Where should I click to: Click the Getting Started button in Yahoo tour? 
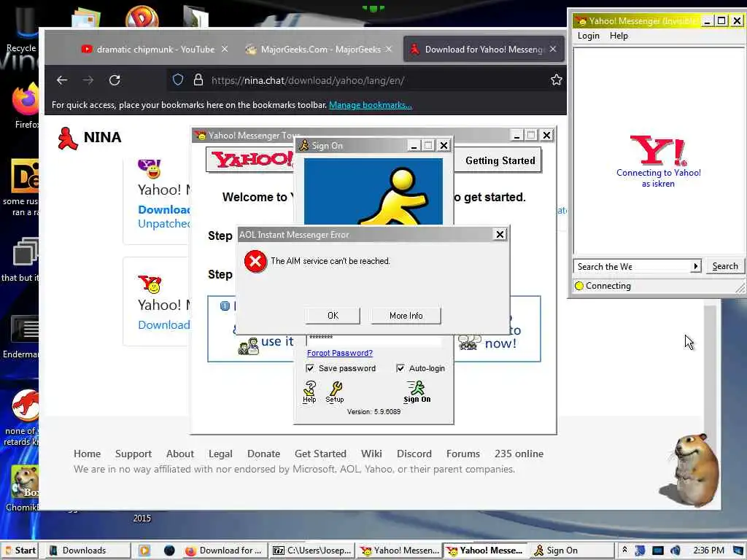pos(500,161)
